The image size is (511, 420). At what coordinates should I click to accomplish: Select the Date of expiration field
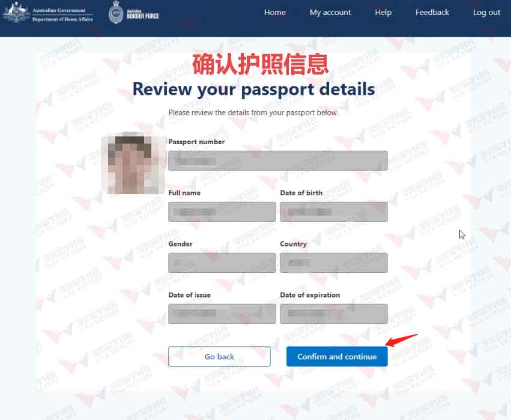(x=334, y=314)
